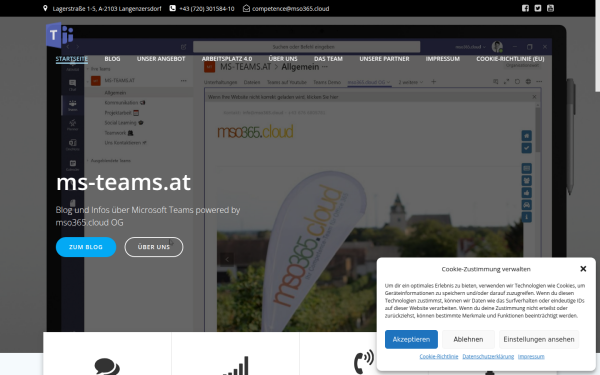Click the Microsoft Teams logo
Viewport: 600px width, 375px height.
point(59,35)
